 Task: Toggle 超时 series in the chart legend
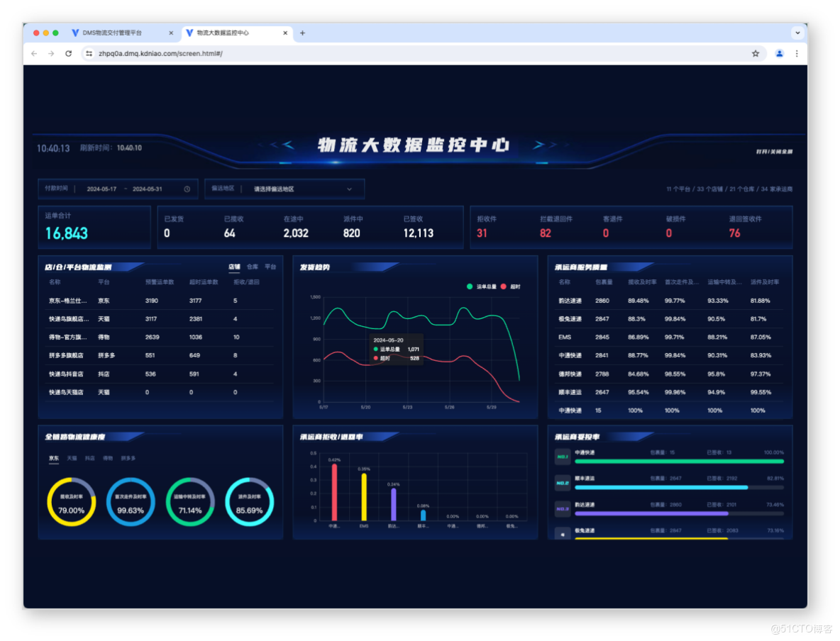tap(511, 286)
